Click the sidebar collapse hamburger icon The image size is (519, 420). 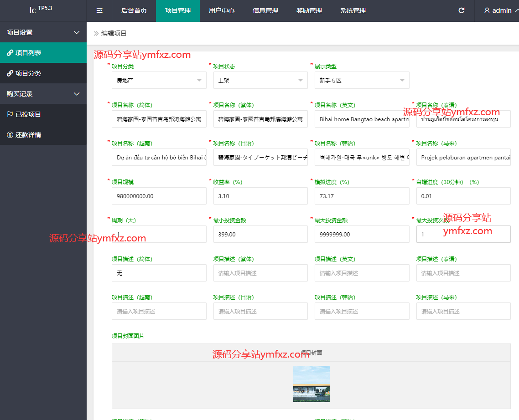(x=99, y=10)
